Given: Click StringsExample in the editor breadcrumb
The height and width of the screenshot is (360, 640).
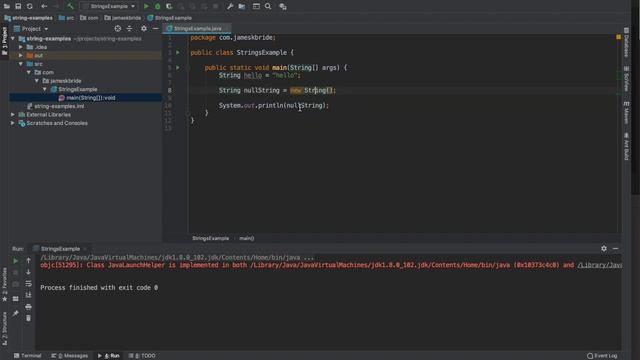Looking at the screenshot, I should click(211, 238).
